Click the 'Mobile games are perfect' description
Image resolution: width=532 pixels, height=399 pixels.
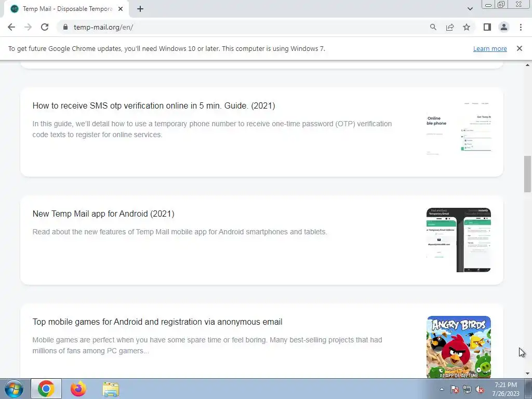[x=207, y=345]
